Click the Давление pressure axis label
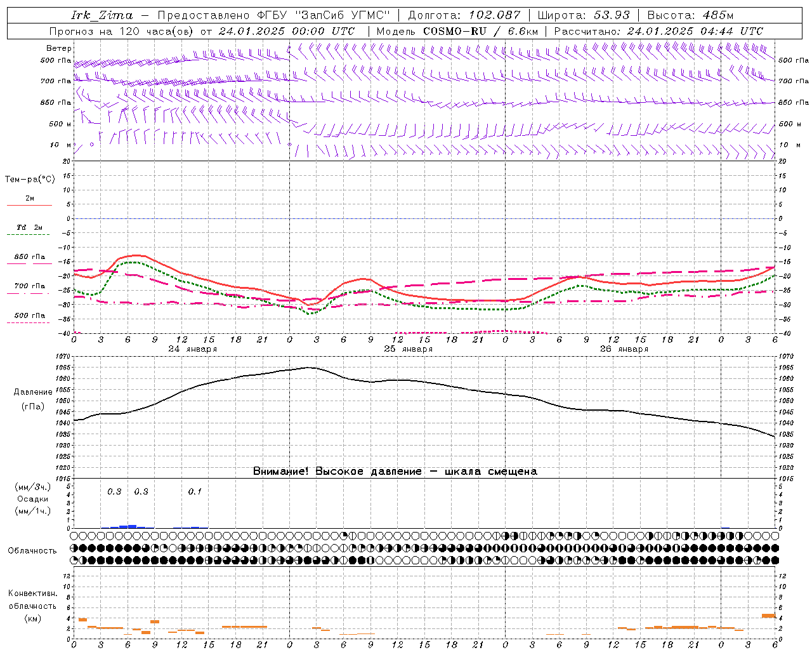The width and height of the screenshot is (812, 650). 33,392
